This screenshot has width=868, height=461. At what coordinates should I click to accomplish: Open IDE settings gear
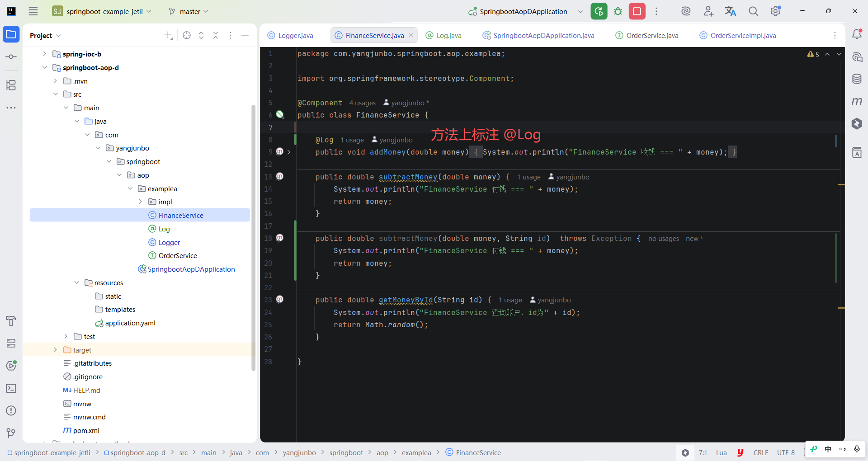pyautogui.click(x=776, y=11)
